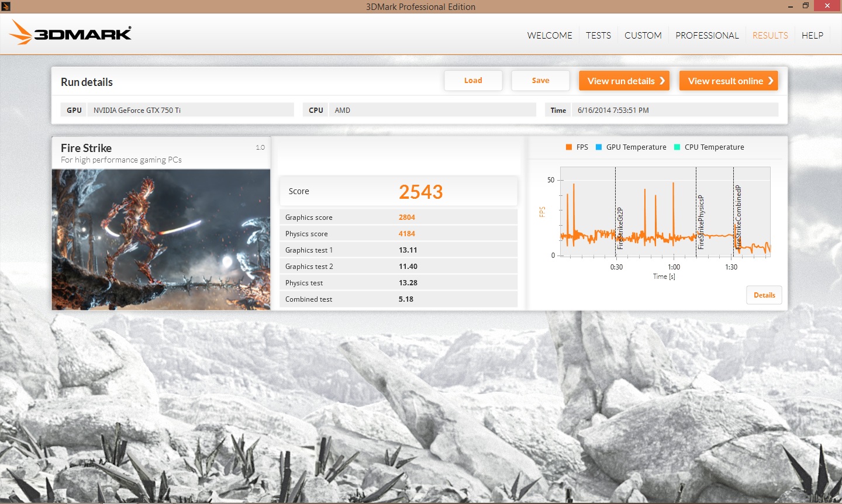Click View run details button
The width and height of the screenshot is (842, 504).
coord(624,81)
